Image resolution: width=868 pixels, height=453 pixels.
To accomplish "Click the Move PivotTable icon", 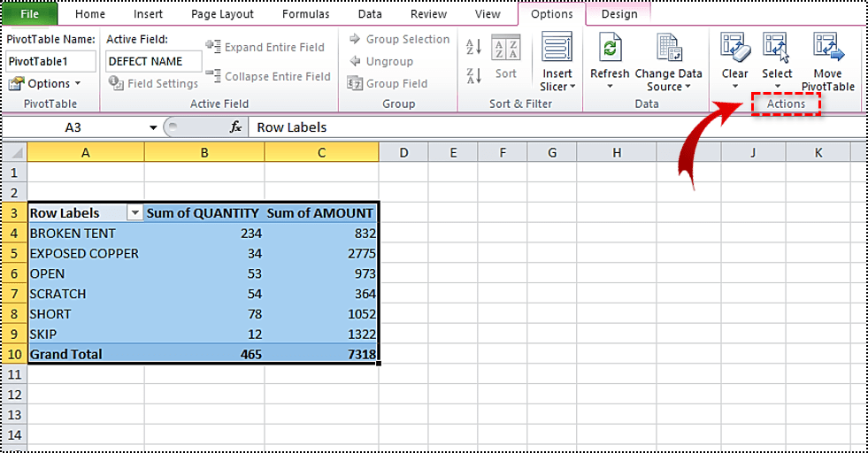I will (828, 50).
